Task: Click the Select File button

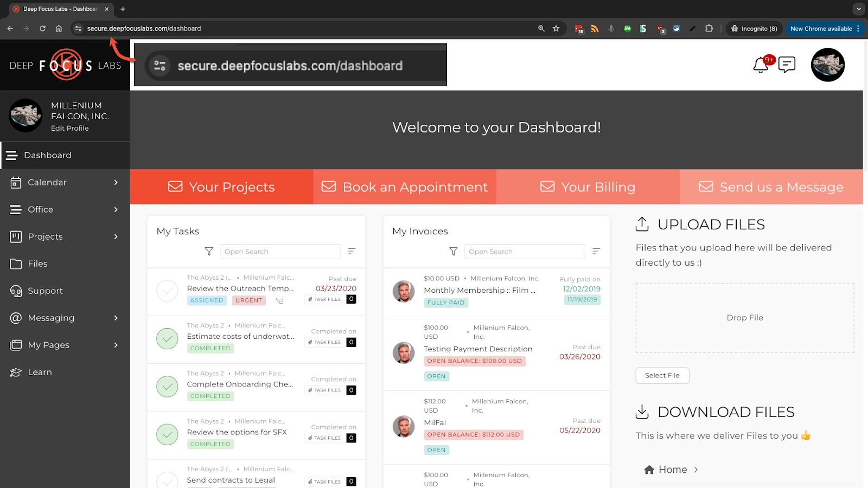Action: click(662, 375)
